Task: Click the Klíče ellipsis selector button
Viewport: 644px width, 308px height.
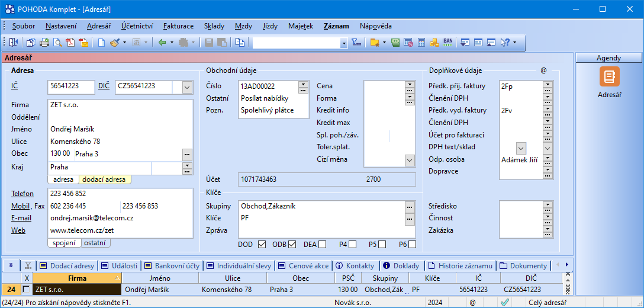Action: (410, 219)
